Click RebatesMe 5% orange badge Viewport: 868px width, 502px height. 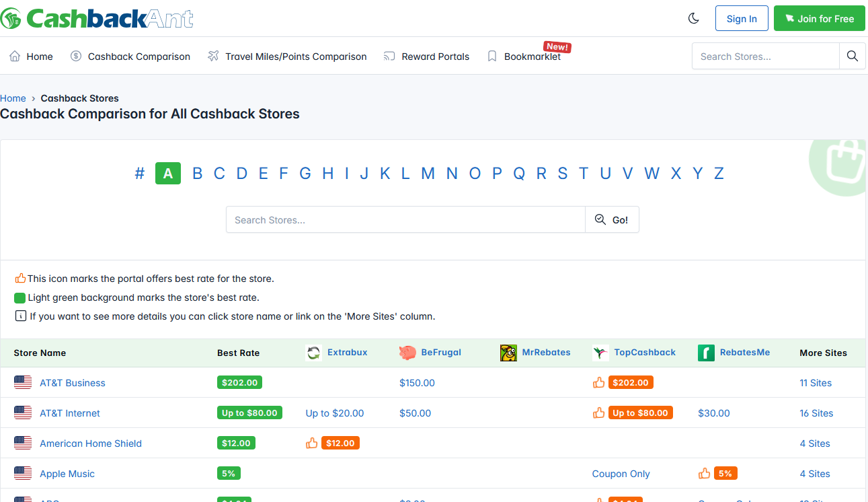(725, 473)
